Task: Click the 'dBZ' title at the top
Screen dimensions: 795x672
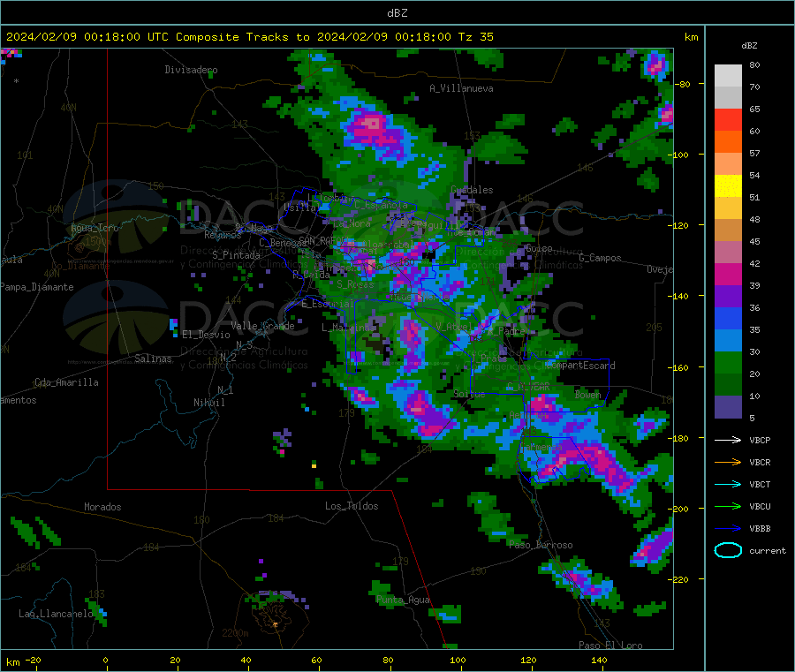Action: (397, 13)
